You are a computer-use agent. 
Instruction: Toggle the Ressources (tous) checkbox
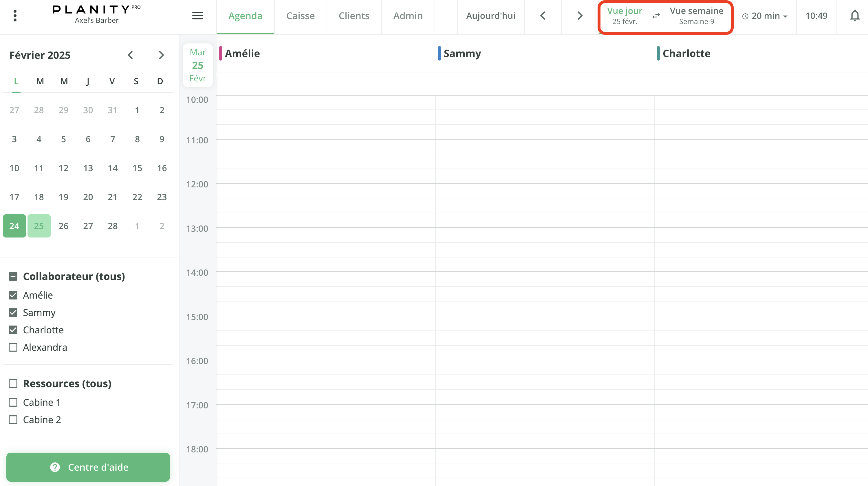click(13, 383)
